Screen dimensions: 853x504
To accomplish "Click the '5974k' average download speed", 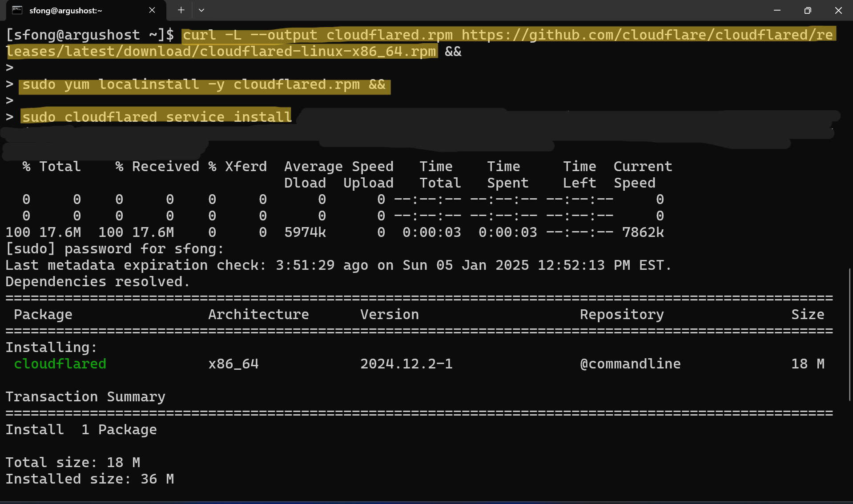I will pyautogui.click(x=305, y=232).
